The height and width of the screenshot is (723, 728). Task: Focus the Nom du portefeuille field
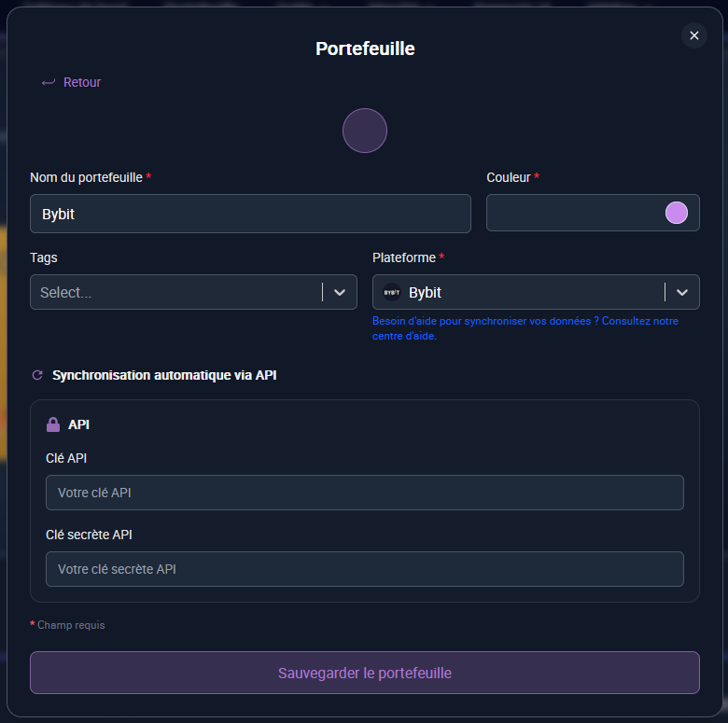pos(250,214)
